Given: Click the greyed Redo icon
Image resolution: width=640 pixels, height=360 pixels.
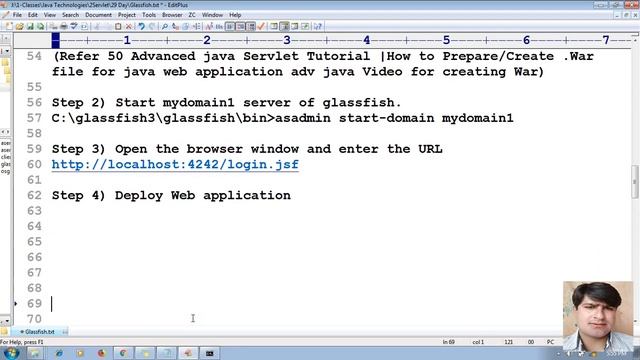Looking at the screenshot, I should (x=152, y=27).
